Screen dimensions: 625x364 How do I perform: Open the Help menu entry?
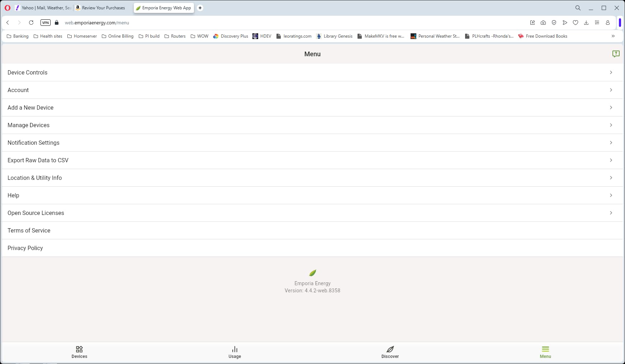click(x=312, y=195)
